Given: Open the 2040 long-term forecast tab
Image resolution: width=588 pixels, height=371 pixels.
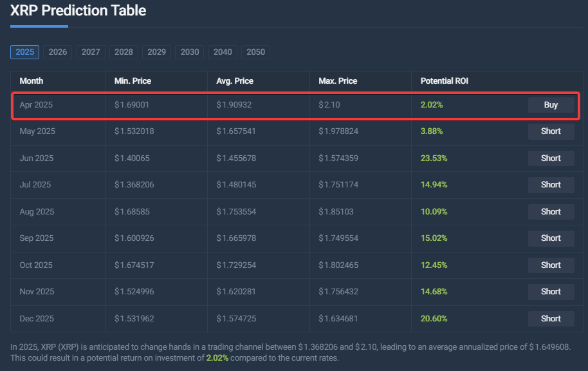Looking at the screenshot, I should tap(222, 52).
